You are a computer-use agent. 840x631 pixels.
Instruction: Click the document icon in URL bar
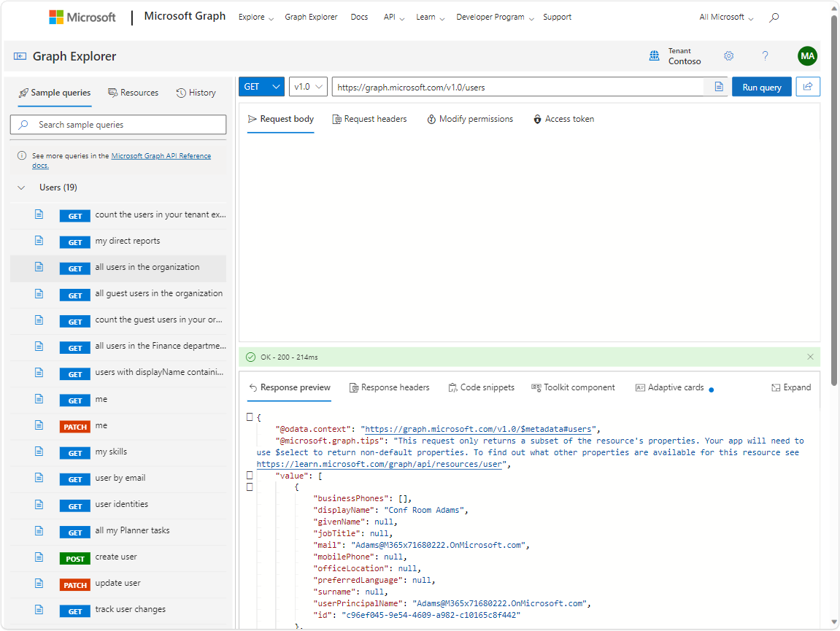[719, 87]
